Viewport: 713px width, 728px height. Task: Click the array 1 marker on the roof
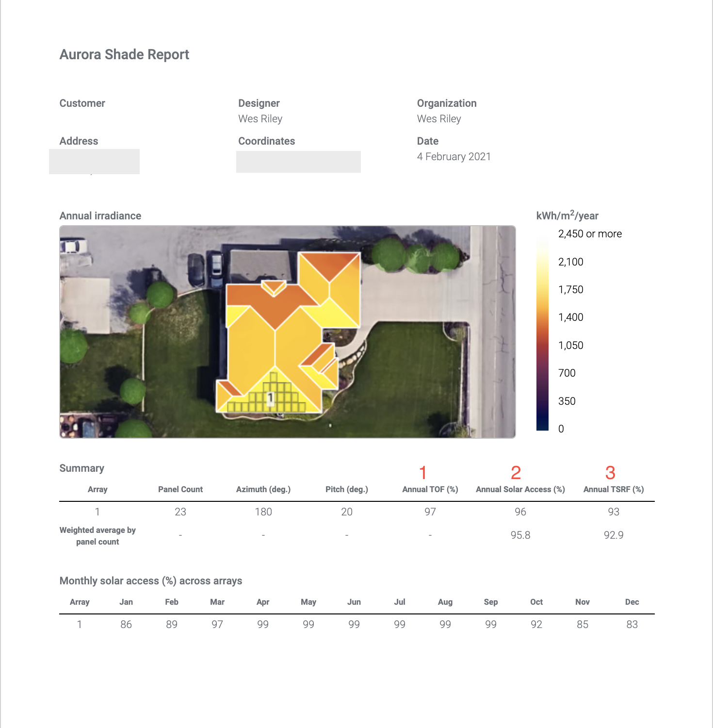[x=270, y=398]
